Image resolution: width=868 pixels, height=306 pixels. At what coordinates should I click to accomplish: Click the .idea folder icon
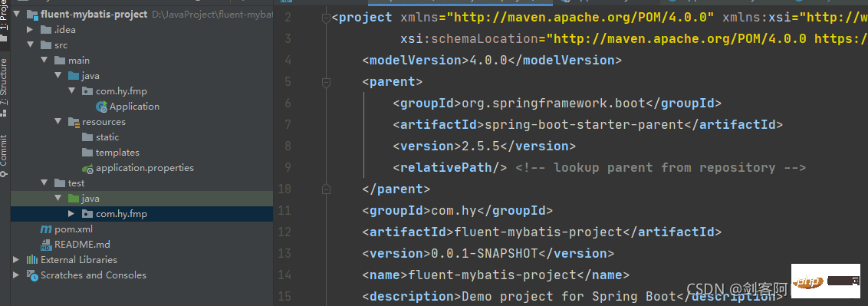click(x=46, y=30)
